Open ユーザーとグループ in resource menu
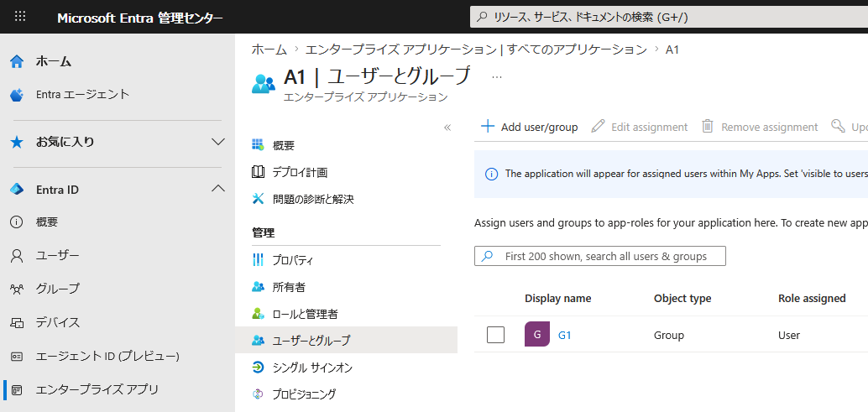This screenshot has height=412, width=868. (346, 340)
